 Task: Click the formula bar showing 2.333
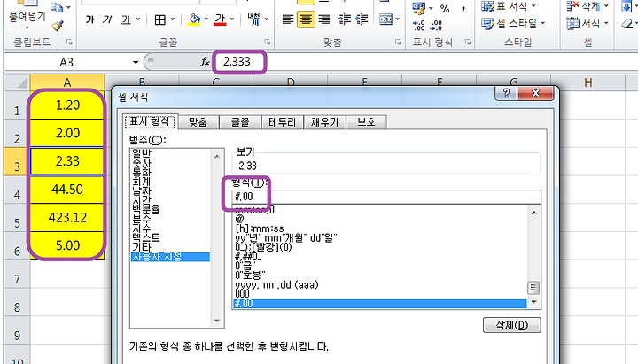[426, 62]
